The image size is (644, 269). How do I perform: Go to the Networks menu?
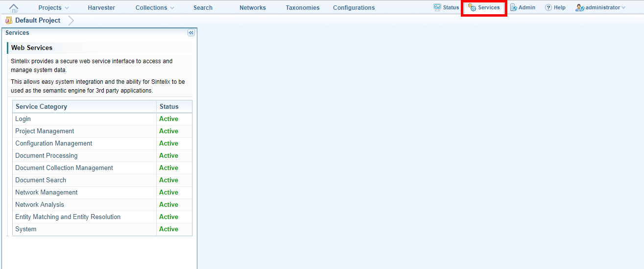pyautogui.click(x=253, y=8)
